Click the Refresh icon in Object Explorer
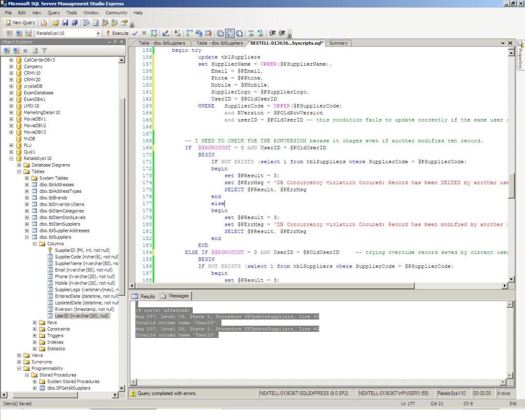 tap(34, 50)
